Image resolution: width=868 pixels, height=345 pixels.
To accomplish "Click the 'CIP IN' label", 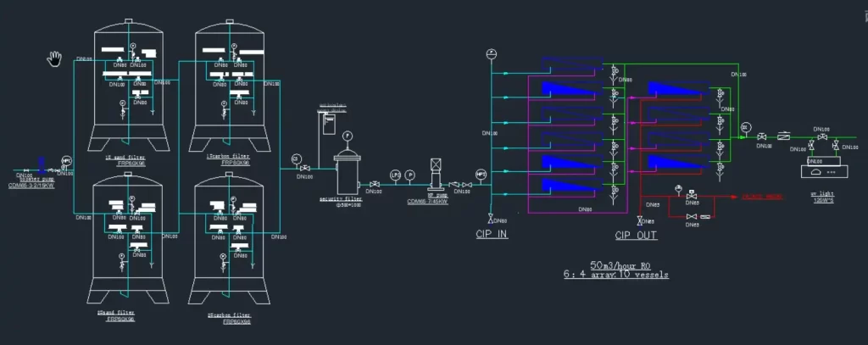I will [x=492, y=234].
